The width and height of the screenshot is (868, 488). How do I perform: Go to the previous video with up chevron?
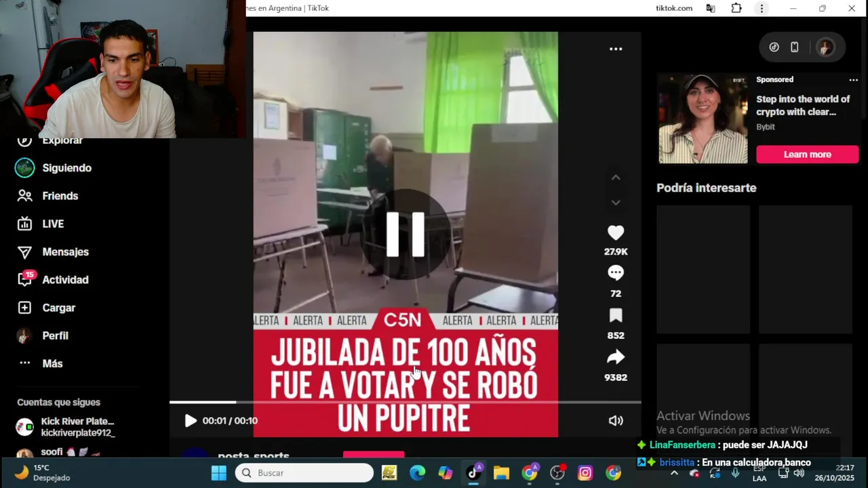pos(616,178)
